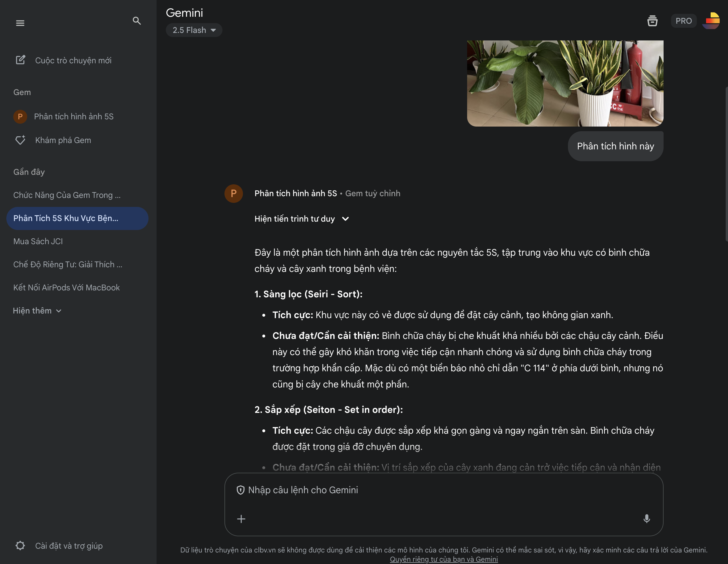Screen dimensions: 728x564
Task: Open Phân tích hình ảnh 5S gem
Action: click(x=74, y=116)
